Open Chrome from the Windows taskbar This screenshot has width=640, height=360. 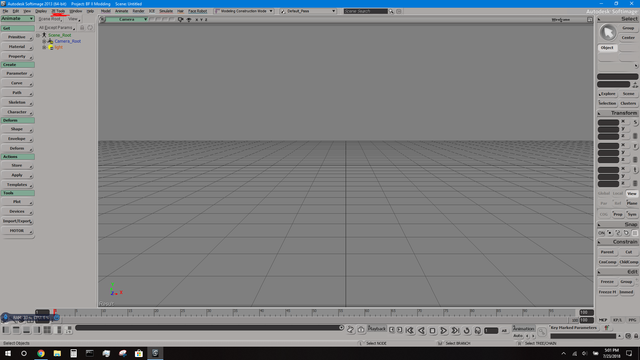(41, 353)
